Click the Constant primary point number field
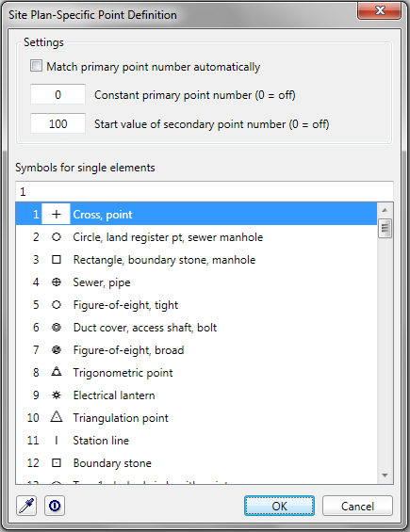Screen dimensions: 410x532 (x=57, y=94)
